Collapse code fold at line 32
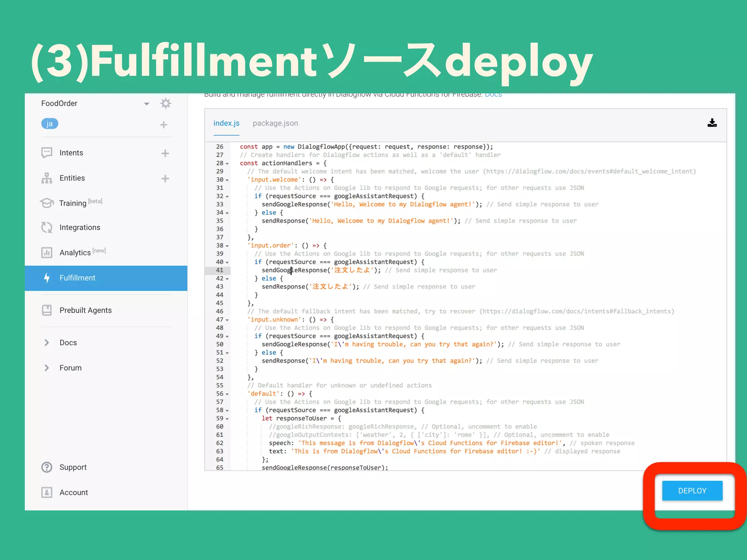Screen dimensions: 747x560 click(x=227, y=197)
